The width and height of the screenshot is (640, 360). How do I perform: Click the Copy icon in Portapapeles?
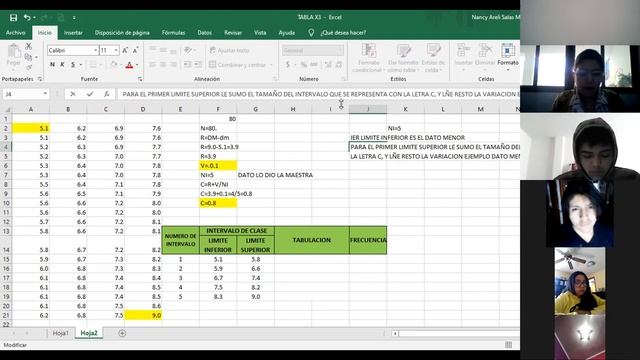(28, 57)
